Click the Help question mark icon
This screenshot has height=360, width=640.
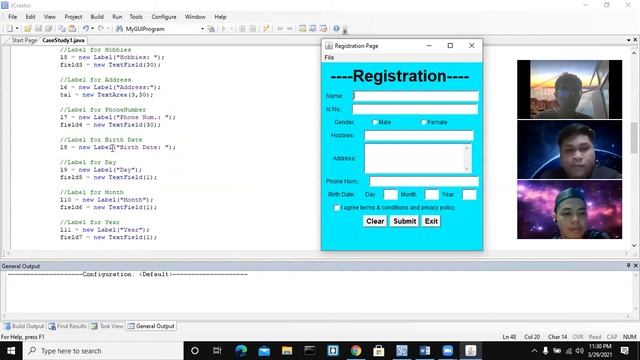pyautogui.click(x=336, y=29)
